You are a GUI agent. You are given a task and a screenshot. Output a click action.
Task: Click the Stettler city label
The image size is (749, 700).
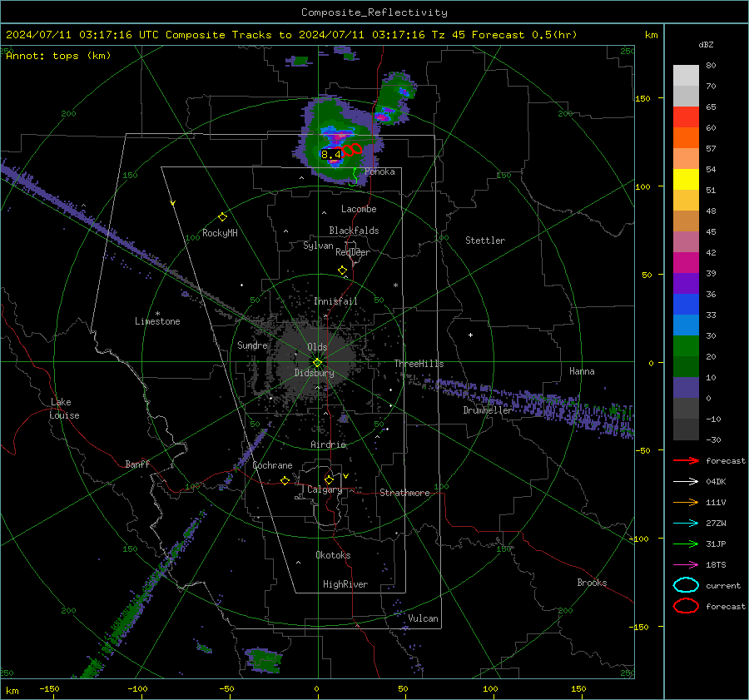click(485, 241)
